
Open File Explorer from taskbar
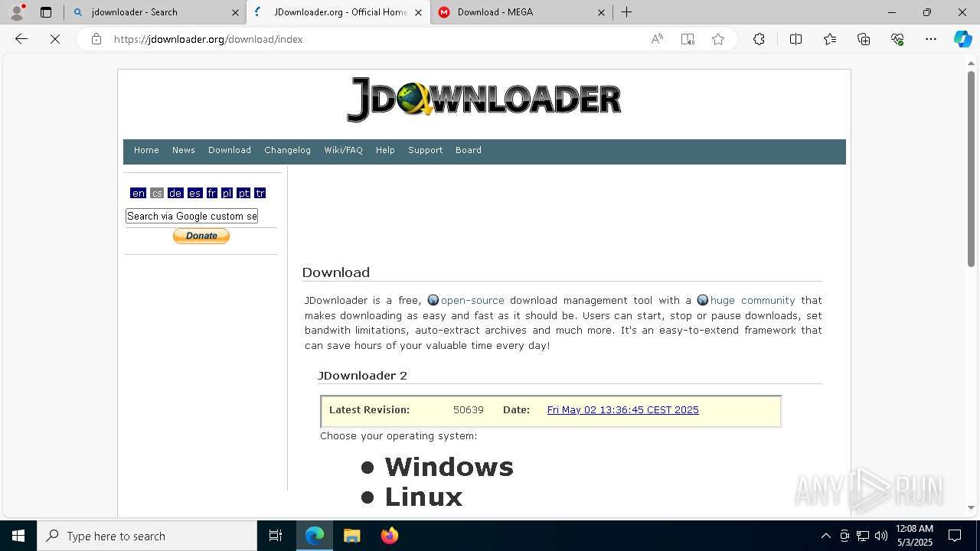click(x=351, y=536)
